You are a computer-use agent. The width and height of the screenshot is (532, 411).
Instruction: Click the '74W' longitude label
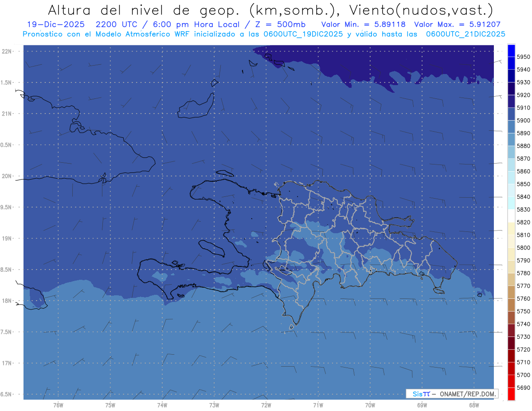(x=162, y=405)
